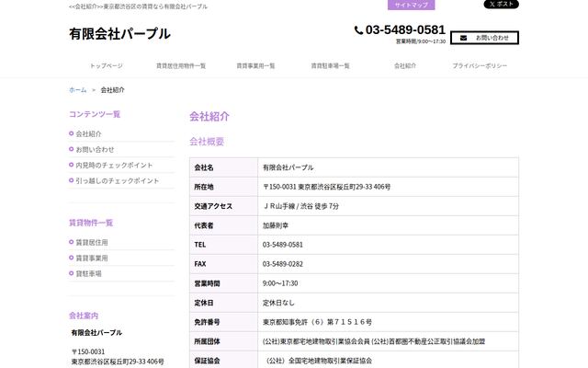Open 賃貸駐車場一覧 menu item
The image size is (588, 368).
330,65
